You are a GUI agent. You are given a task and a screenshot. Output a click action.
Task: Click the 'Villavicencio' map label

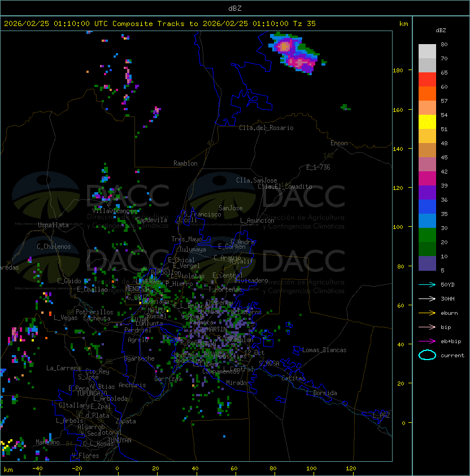click(114, 211)
